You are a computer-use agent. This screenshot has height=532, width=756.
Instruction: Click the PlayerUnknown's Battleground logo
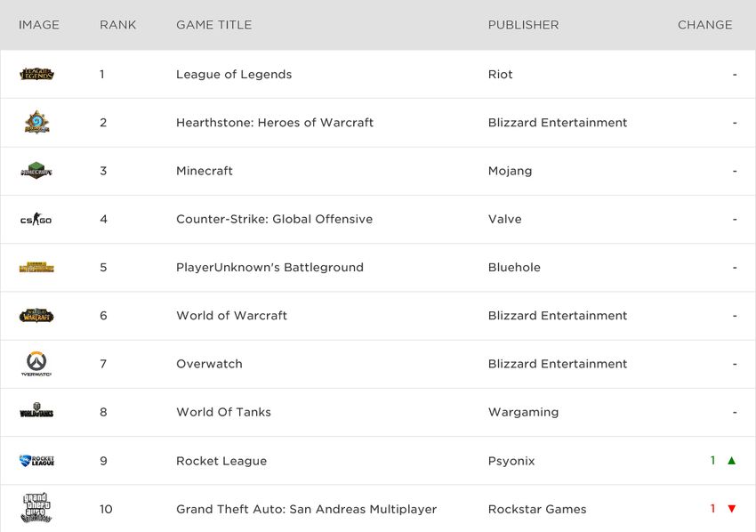coord(36,267)
